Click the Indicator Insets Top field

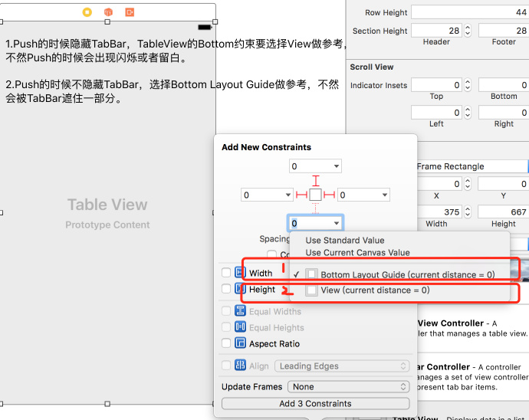[436, 84]
